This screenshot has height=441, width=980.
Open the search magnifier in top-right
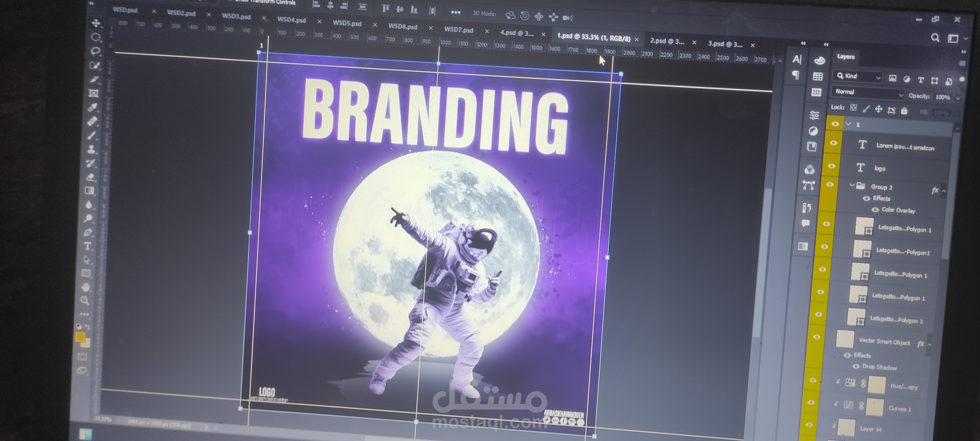[935, 37]
